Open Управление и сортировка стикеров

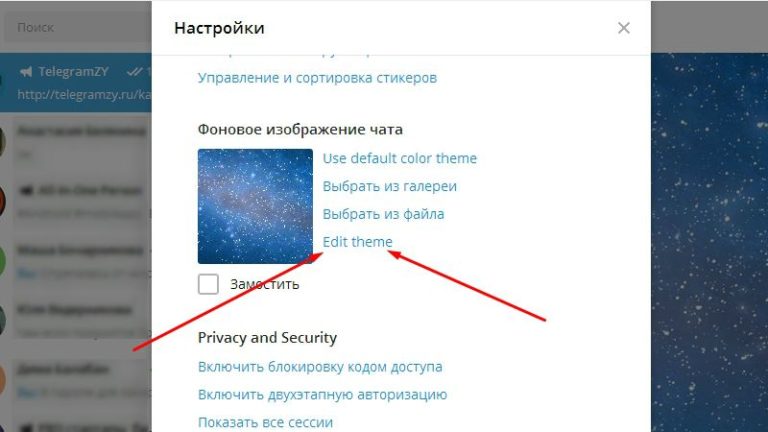click(x=317, y=78)
